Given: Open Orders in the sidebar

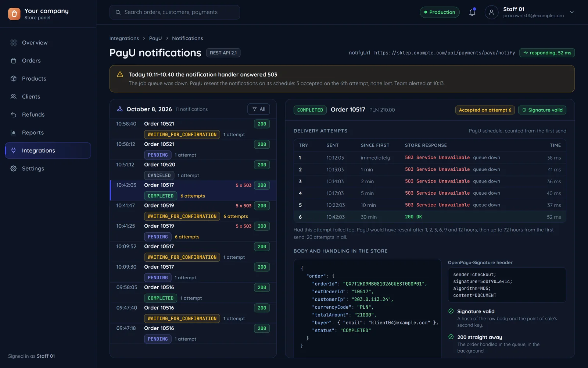Looking at the screenshot, I should [48, 61].
